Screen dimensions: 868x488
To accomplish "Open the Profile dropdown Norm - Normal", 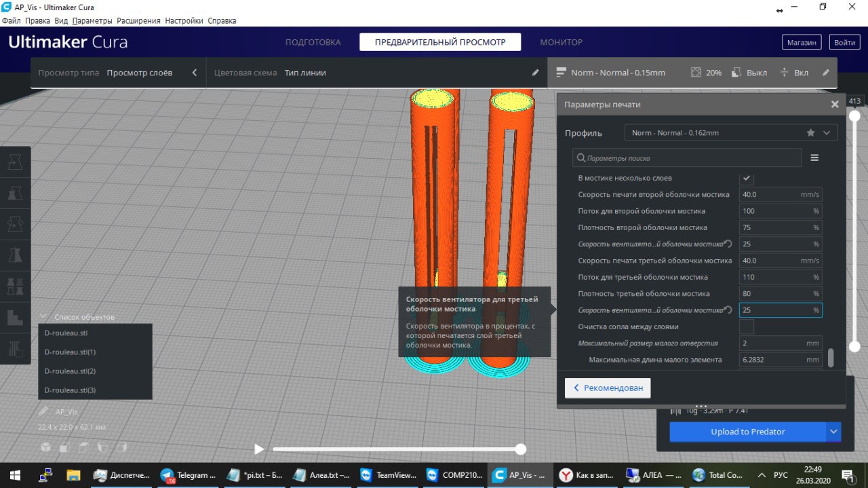I will click(x=731, y=133).
